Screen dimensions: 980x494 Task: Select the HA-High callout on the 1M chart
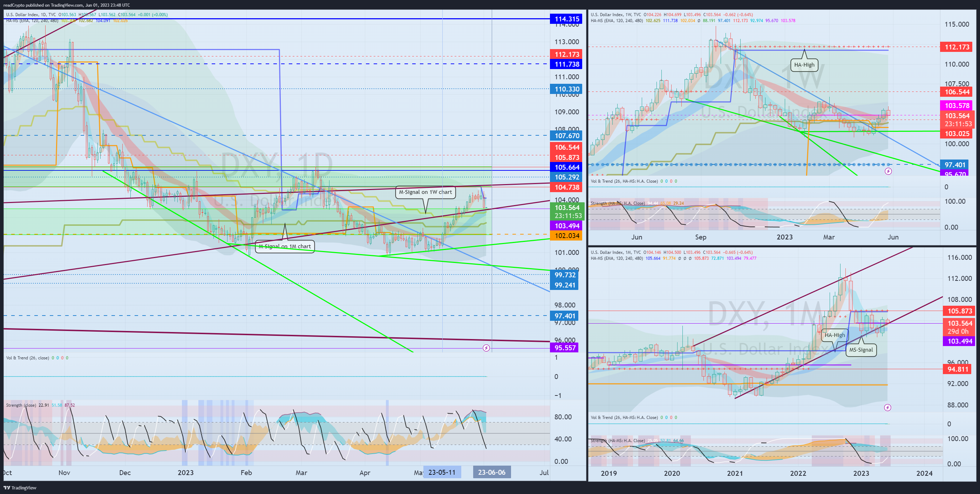[x=835, y=335]
